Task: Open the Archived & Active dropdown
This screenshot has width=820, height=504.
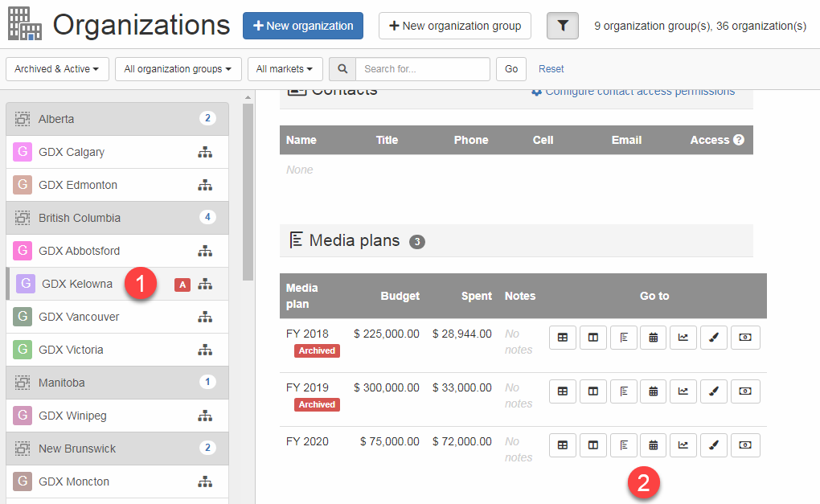Action: (x=56, y=69)
